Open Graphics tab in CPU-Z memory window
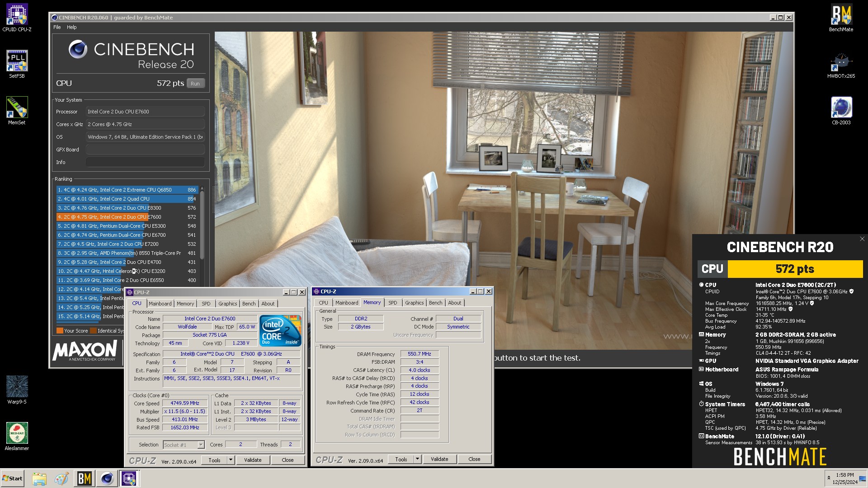The width and height of the screenshot is (868, 488). [414, 303]
